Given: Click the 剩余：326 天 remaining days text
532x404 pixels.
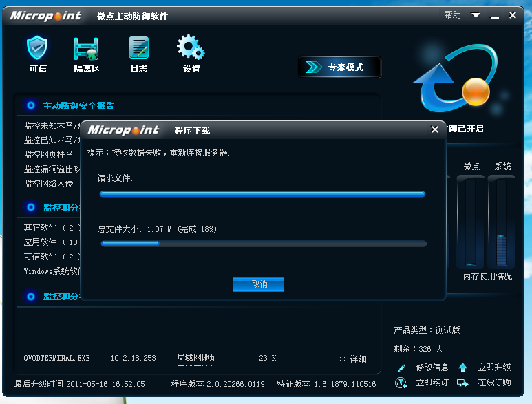Looking at the screenshot, I should tap(418, 349).
